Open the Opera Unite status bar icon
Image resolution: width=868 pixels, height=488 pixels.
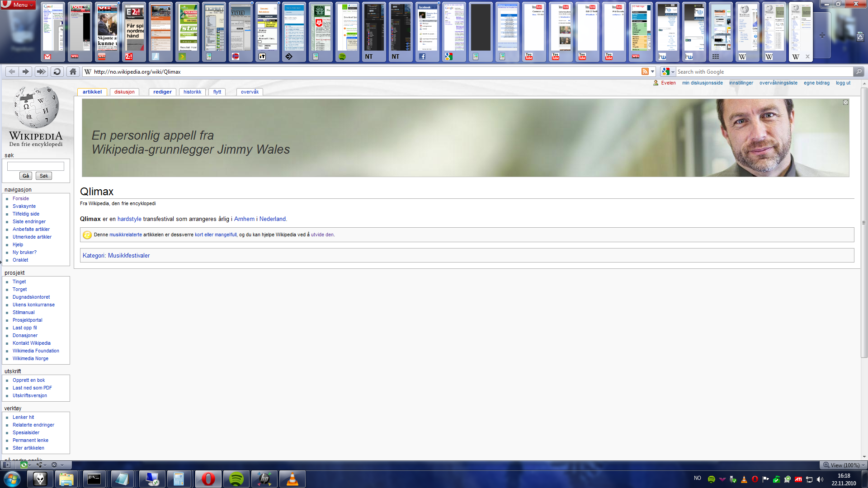point(40,465)
